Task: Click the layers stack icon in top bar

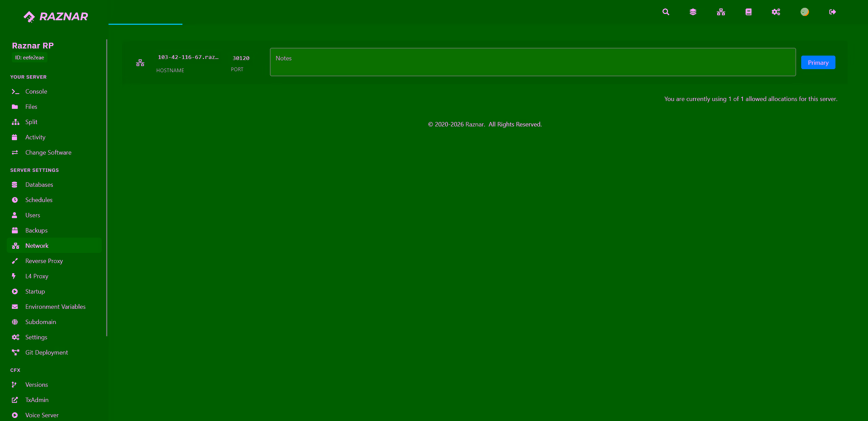Action: point(693,12)
